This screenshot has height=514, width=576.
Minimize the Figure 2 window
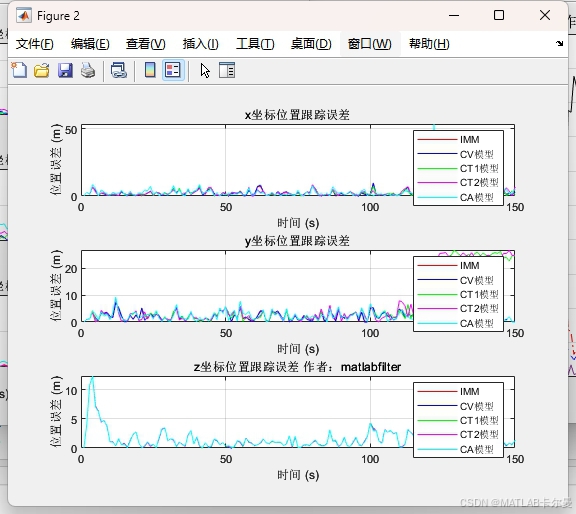[x=454, y=15]
